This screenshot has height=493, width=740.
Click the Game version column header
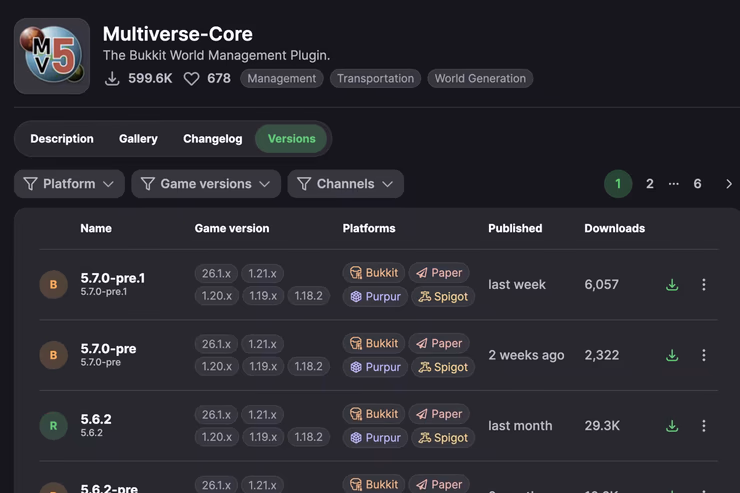coord(232,228)
